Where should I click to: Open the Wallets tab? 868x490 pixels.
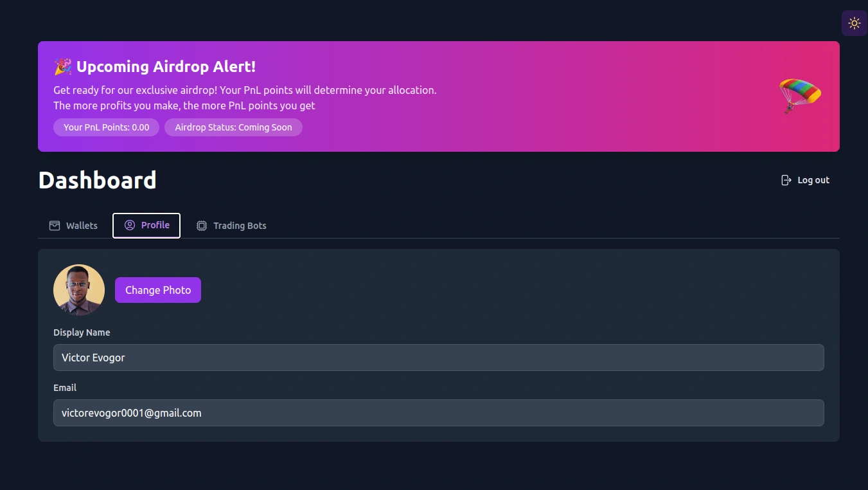[x=73, y=226]
